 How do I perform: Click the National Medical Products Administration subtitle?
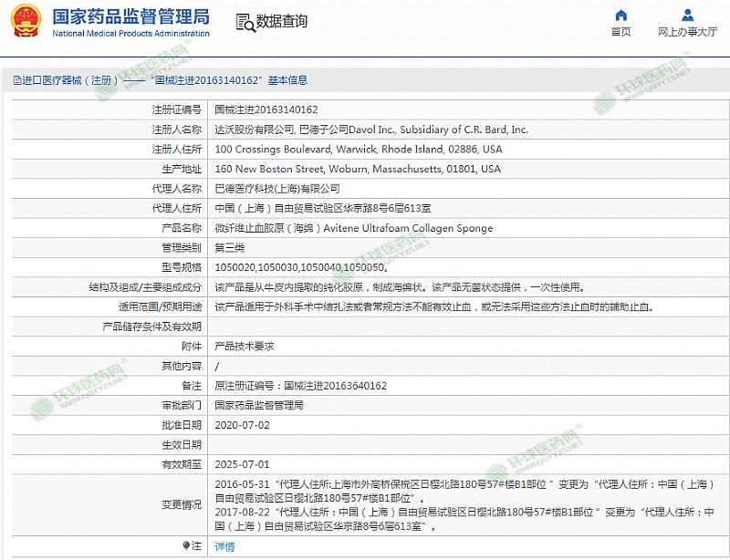[x=130, y=34]
